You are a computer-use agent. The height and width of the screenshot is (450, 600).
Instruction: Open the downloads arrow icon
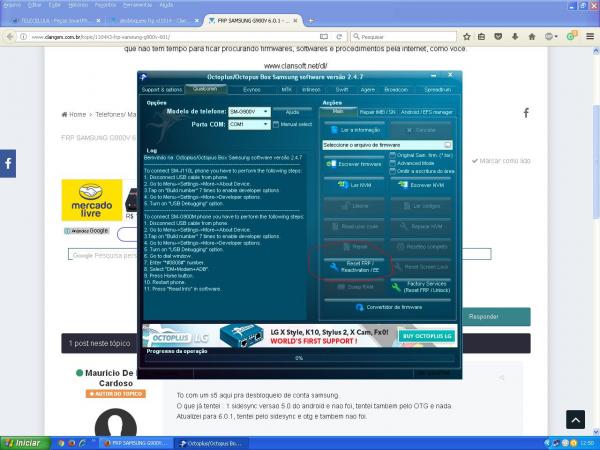coord(515,37)
